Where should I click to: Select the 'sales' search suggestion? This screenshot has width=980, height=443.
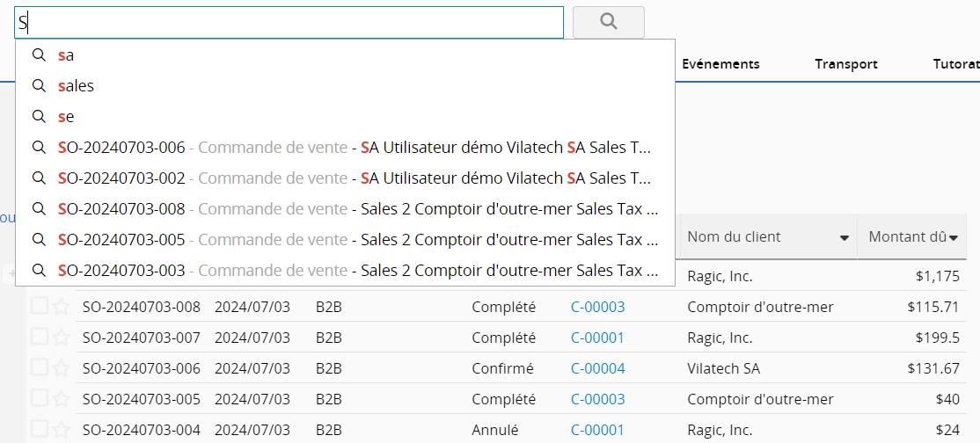76,86
